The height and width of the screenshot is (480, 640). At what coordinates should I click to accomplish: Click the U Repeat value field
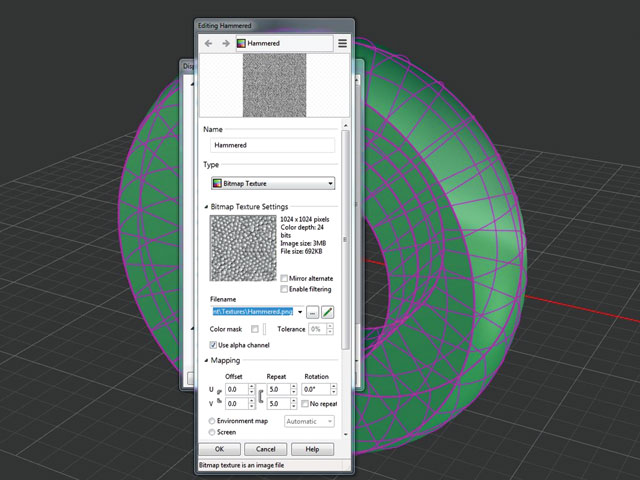click(x=279, y=389)
